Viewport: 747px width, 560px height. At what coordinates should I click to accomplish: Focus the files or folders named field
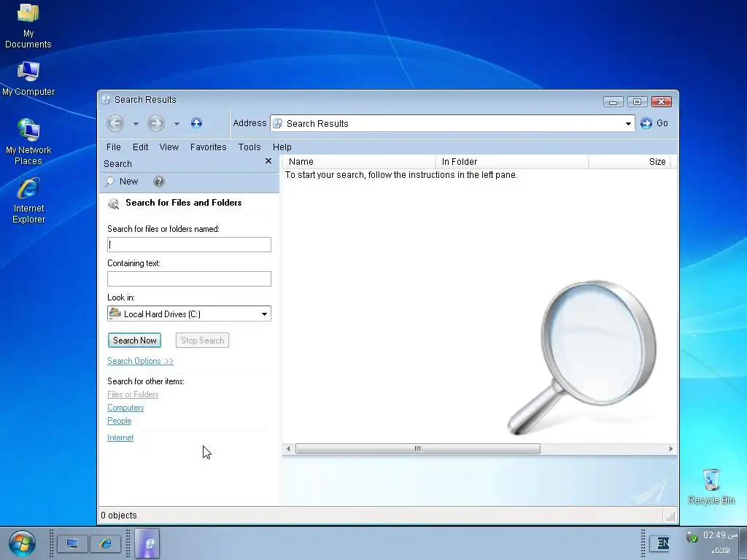click(x=189, y=245)
